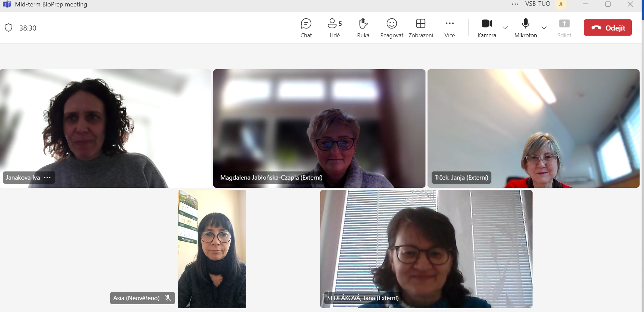Click the shield security icon
The width and height of the screenshot is (644, 312).
pos(9,28)
